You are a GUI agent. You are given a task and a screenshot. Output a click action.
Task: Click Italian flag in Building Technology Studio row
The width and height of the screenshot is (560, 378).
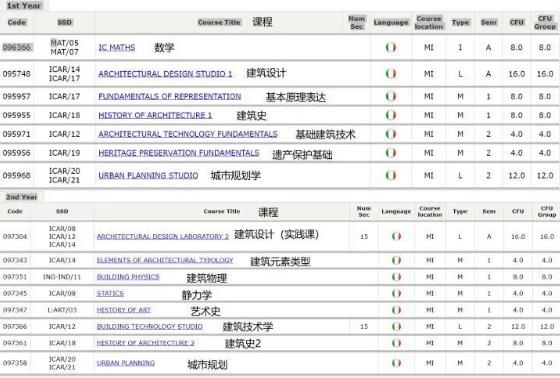(x=396, y=327)
